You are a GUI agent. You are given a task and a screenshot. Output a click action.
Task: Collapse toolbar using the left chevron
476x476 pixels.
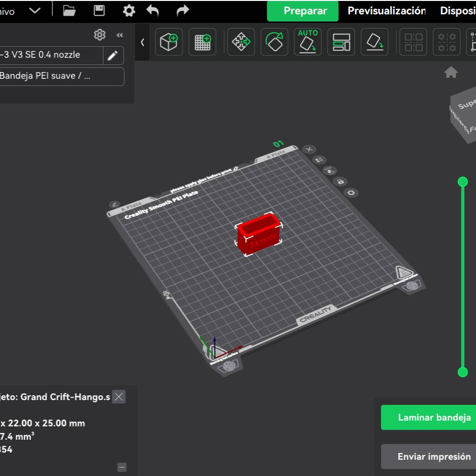pyautogui.click(x=142, y=42)
